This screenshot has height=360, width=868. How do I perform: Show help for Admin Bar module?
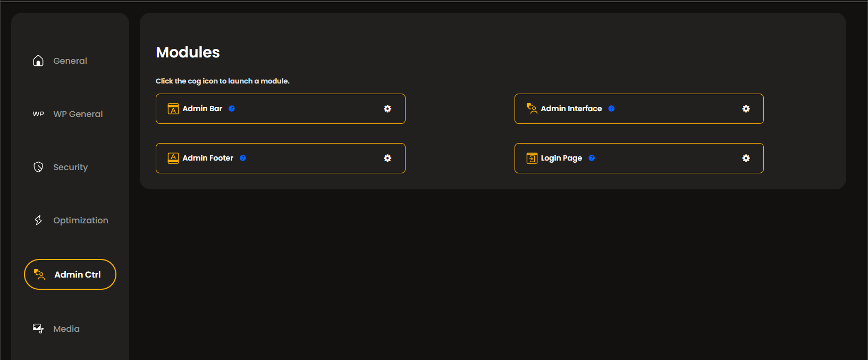[x=232, y=108]
